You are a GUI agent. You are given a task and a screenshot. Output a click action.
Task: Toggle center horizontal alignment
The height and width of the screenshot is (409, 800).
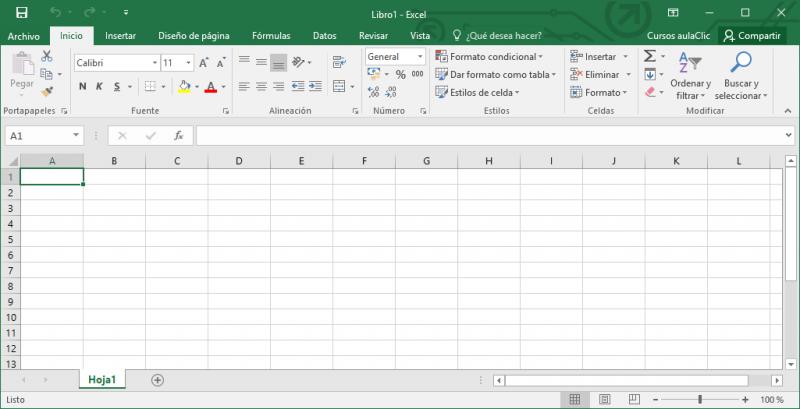(261, 87)
